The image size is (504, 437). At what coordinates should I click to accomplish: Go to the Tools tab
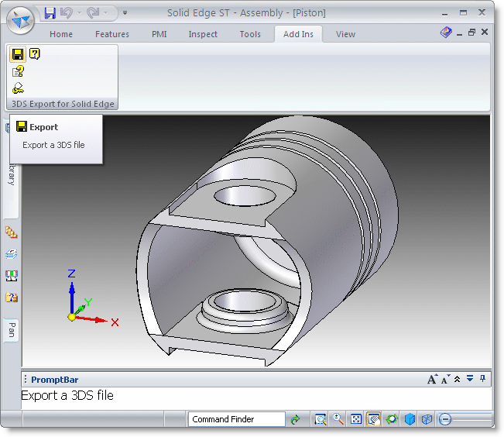pyautogui.click(x=250, y=34)
